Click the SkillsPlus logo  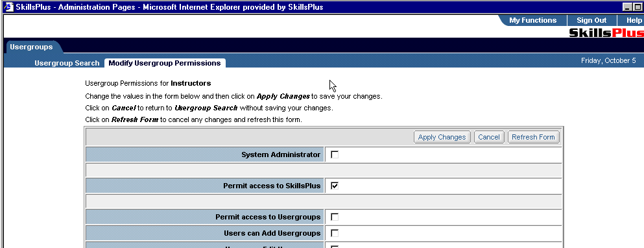[606, 32]
